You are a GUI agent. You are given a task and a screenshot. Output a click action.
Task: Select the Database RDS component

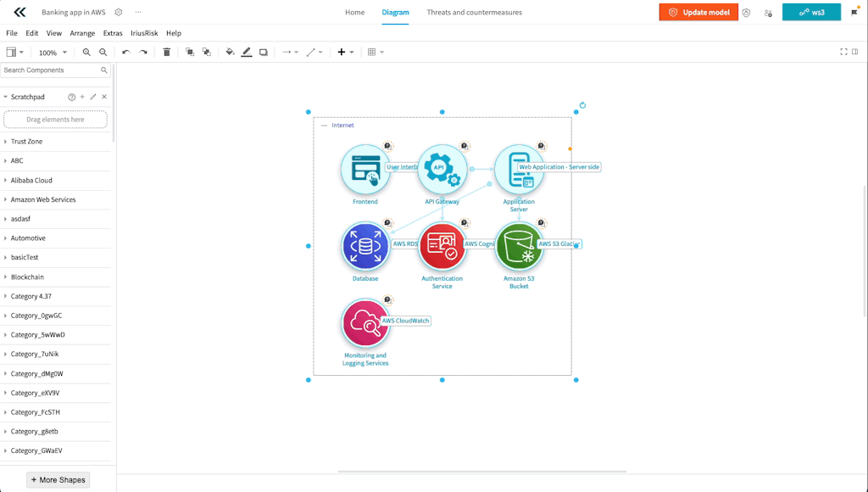tap(365, 247)
